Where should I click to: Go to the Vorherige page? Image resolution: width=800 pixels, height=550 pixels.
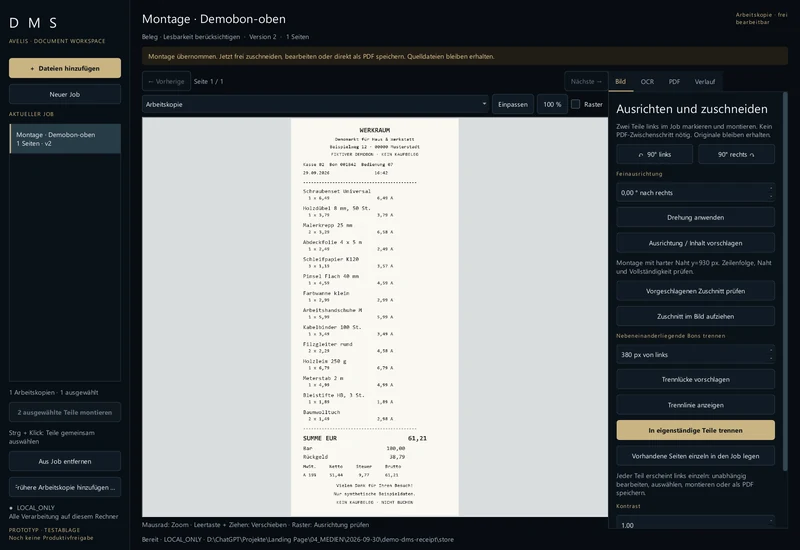pos(166,81)
